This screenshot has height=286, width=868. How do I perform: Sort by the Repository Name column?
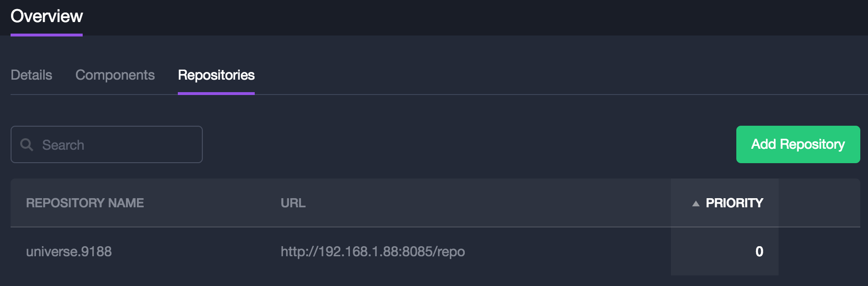[85, 203]
